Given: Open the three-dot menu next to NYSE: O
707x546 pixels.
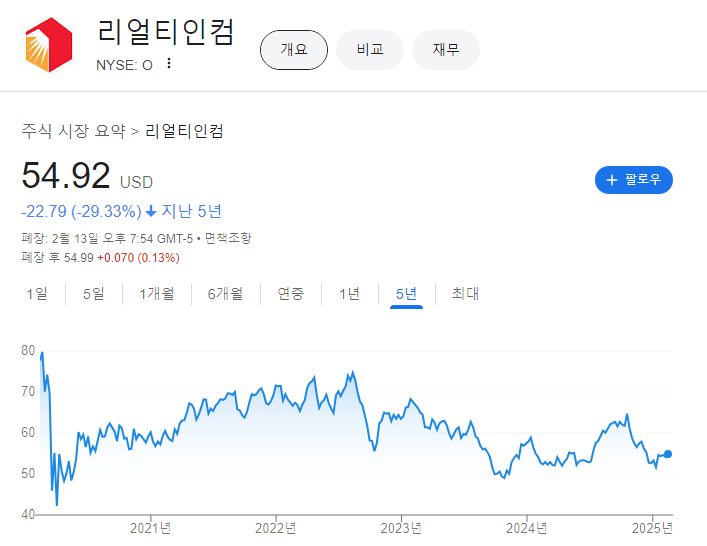Looking at the screenshot, I should point(169,64).
